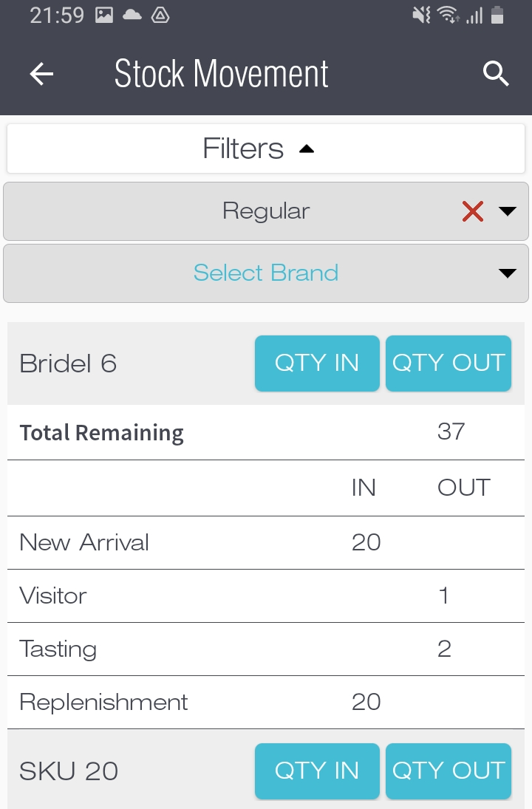Tap the Tasting movement row

pos(266,649)
